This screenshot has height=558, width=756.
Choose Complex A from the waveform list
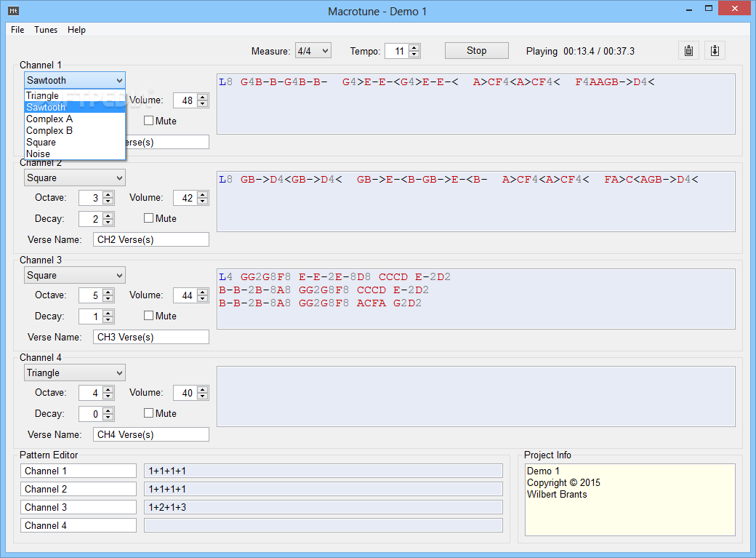(49, 119)
